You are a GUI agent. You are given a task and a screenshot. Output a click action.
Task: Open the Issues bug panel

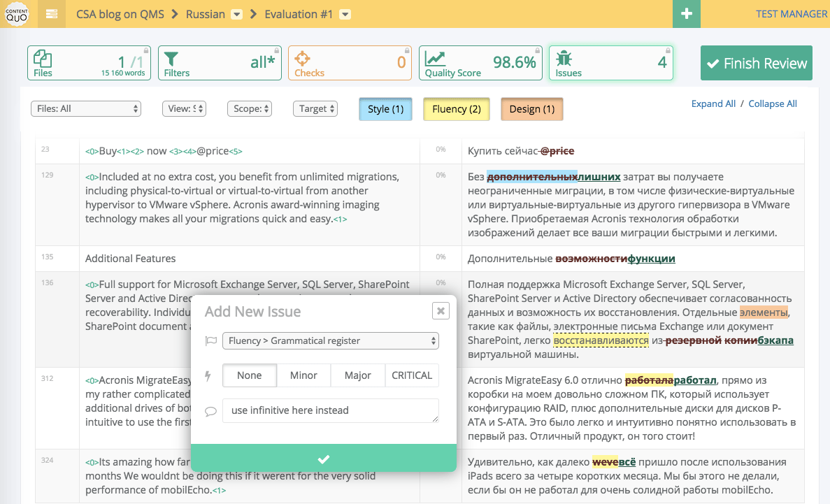[610, 63]
